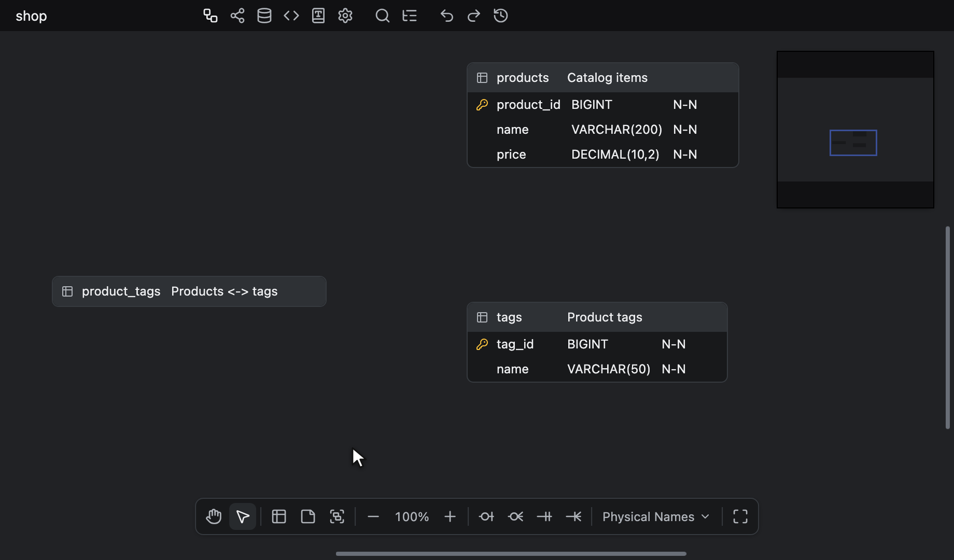Viewport: 954px width, 560px height.
Task: Click the undo arrow
Action: point(447,16)
